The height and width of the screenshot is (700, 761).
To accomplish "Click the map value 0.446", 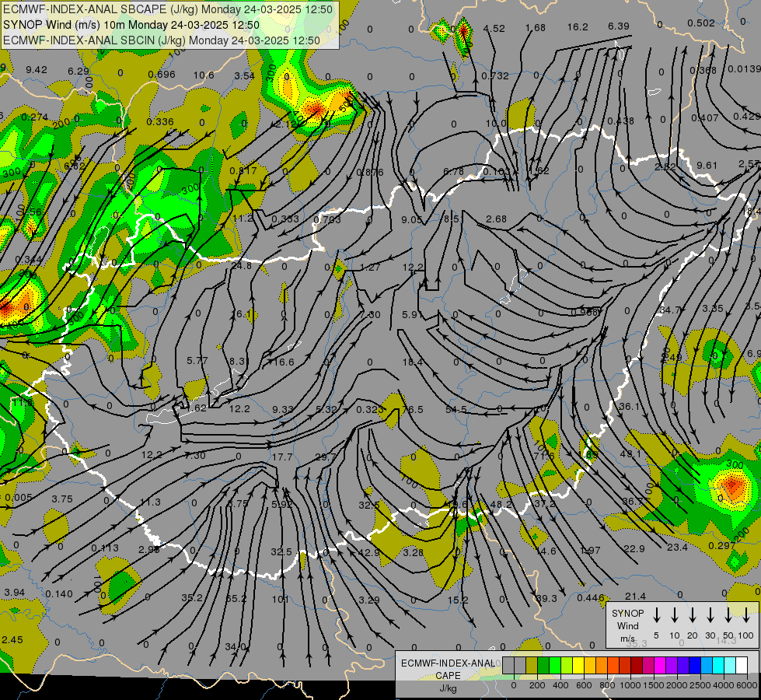I will pos(591,598).
